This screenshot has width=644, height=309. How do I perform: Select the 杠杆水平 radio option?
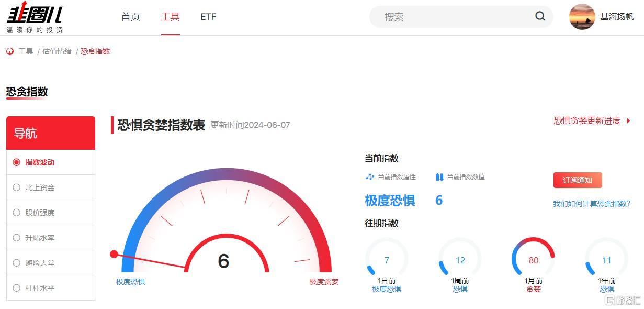click(x=16, y=288)
